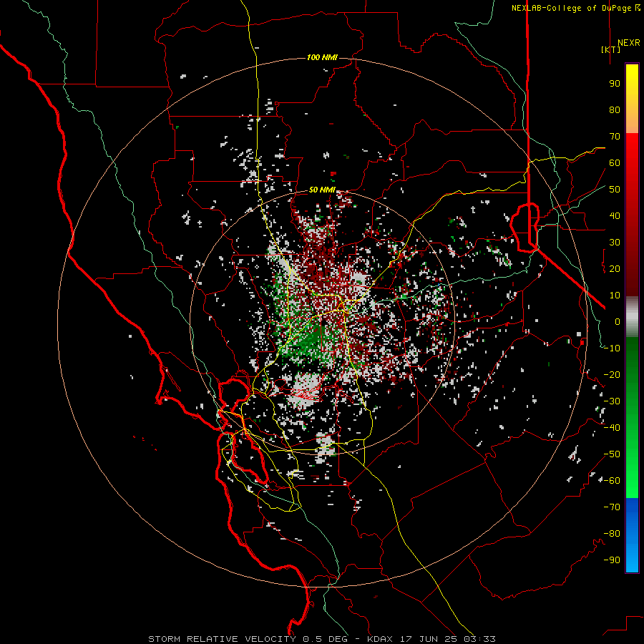Click the 60 velocity scale label
This screenshot has height=644, width=644.
point(615,163)
